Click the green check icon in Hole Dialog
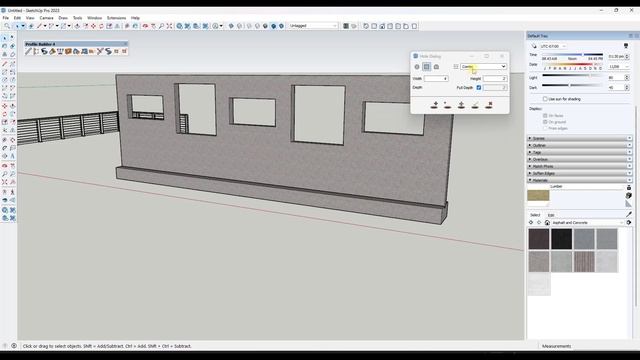This screenshot has height=360, width=640. click(475, 105)
